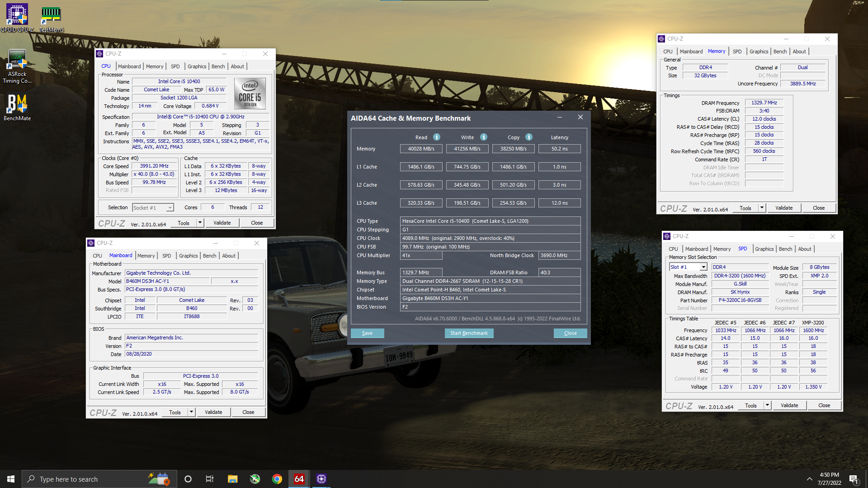Click Validate in the CPU tab window
The image size is (868, 488).
pyautogui.click(x=222, y=223)
